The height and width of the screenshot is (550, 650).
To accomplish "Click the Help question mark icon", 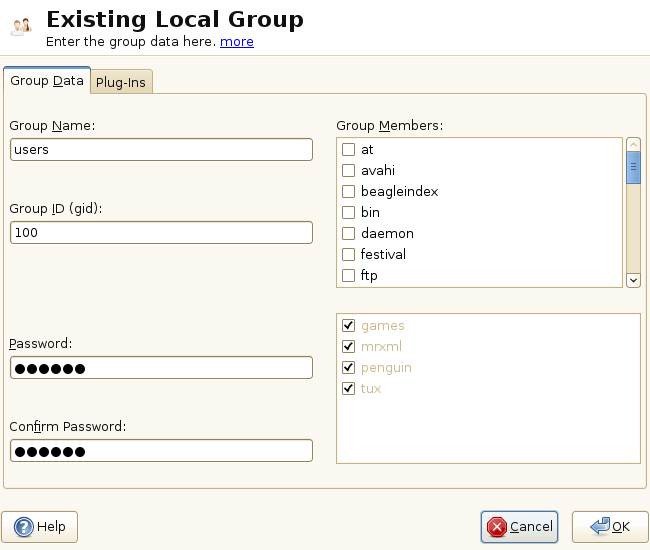I will click(23, 527).
